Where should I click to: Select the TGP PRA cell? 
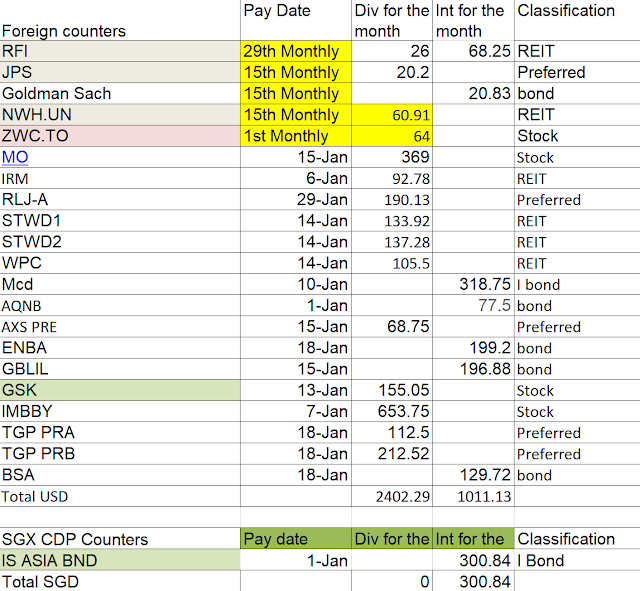pyautogui.click(x=120, y=433)
